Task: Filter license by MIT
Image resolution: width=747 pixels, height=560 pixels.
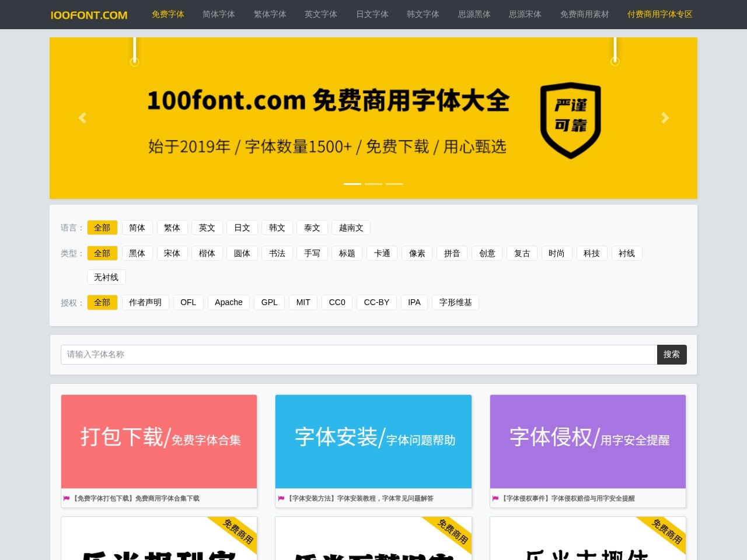Action: click(x=303, y=302)
